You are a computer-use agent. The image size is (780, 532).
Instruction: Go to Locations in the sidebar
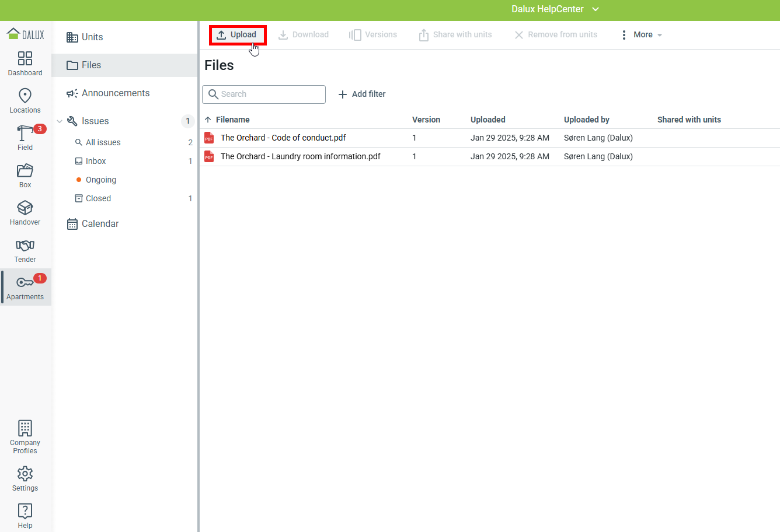pyautogui.click(x=25, y=96)
